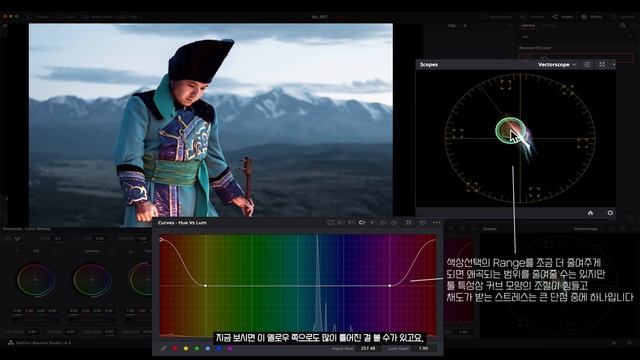640x360 pixels.
Task: Pick the curve qualifier eyedropper tool
Action: (164, 349)
